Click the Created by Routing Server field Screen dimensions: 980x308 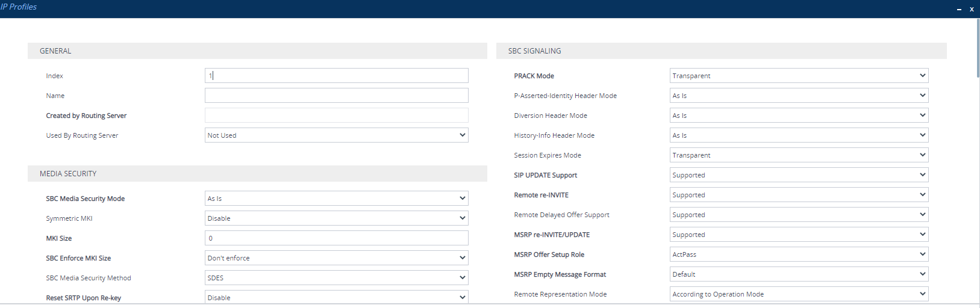tap(336, 115)
